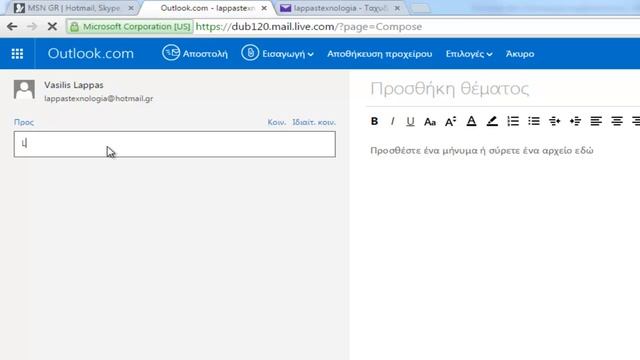
Task: Select the text highlight color tool
Action: [492, 121]
